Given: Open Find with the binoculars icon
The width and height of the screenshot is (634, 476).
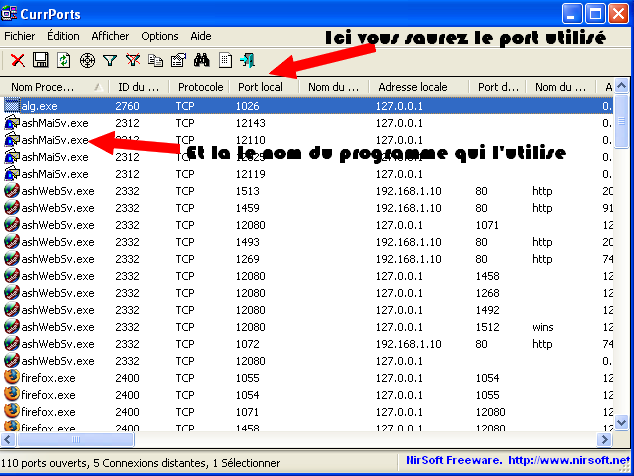Looking at the screenshot, I should [x=202, y=60].
